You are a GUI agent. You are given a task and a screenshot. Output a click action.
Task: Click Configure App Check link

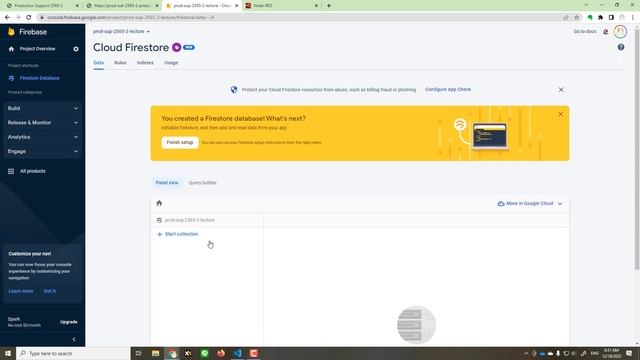pos(448,89)
